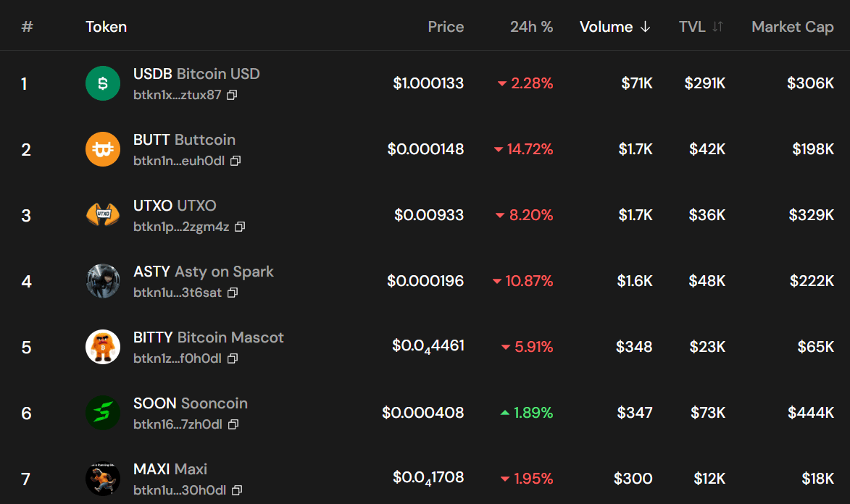Click the Sooncoin green logo
The height and width of the screenshot is (504, 850).
pyautogui.click(x=103, y=413)
